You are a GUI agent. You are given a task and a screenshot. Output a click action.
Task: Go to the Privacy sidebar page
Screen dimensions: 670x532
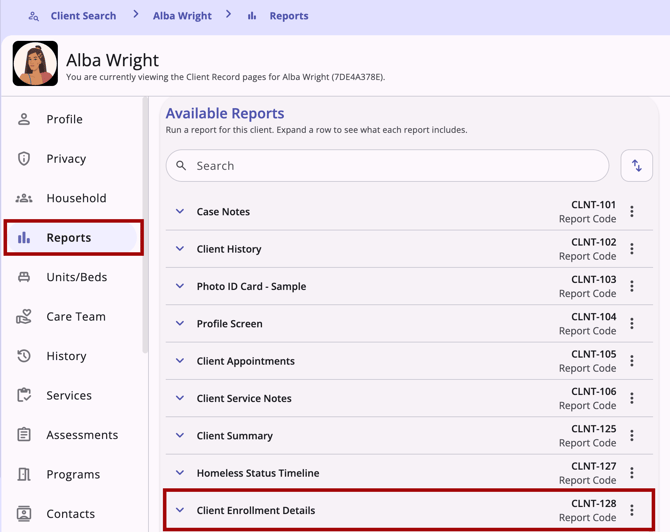[73, 159]
